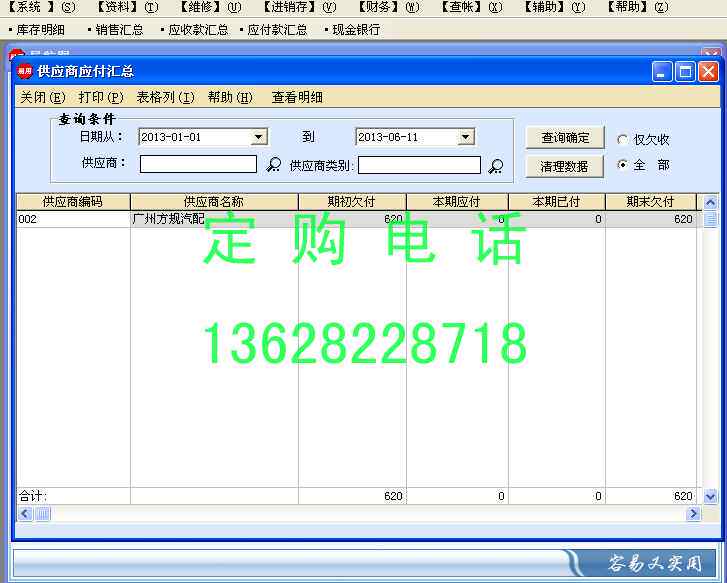The image size is (727, 583).
Task: Open the 【财务】 menu
Action: pyautogui.click(x=388, y=7)
